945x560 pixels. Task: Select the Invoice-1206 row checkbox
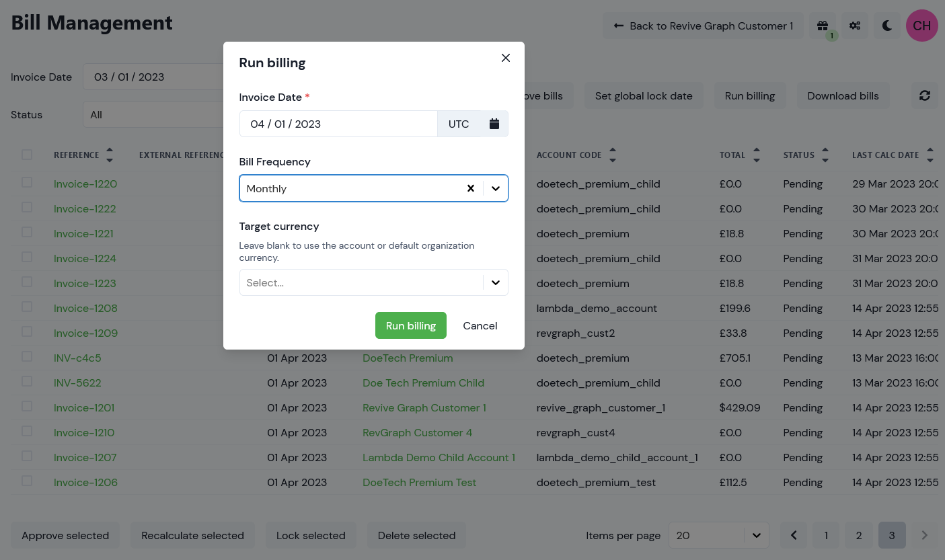coord(27,481)
